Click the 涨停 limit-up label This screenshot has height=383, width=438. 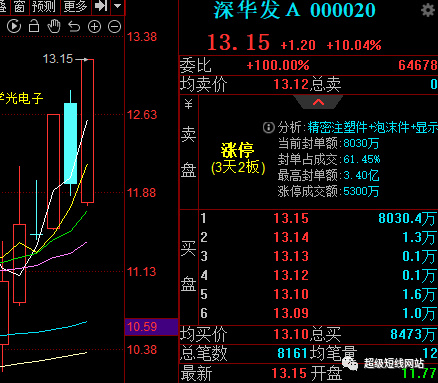coord(238,150)
